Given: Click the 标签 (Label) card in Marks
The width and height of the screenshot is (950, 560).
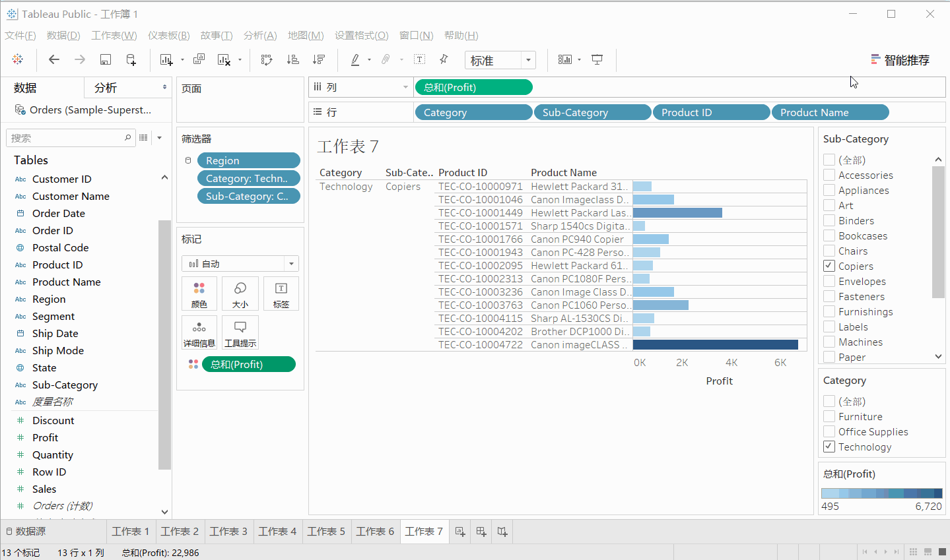Looking at the screenshot, I should 281,293.
